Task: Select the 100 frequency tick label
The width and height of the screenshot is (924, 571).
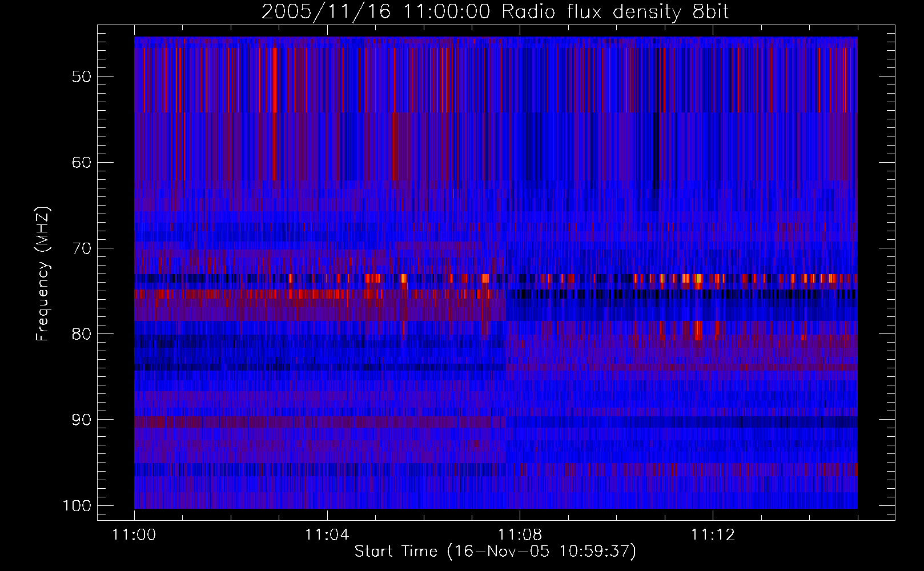Action: coord(77,506)
